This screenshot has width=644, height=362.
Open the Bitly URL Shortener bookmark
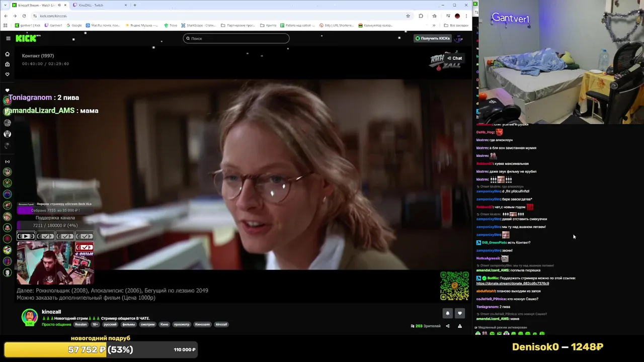pos(337,25)
